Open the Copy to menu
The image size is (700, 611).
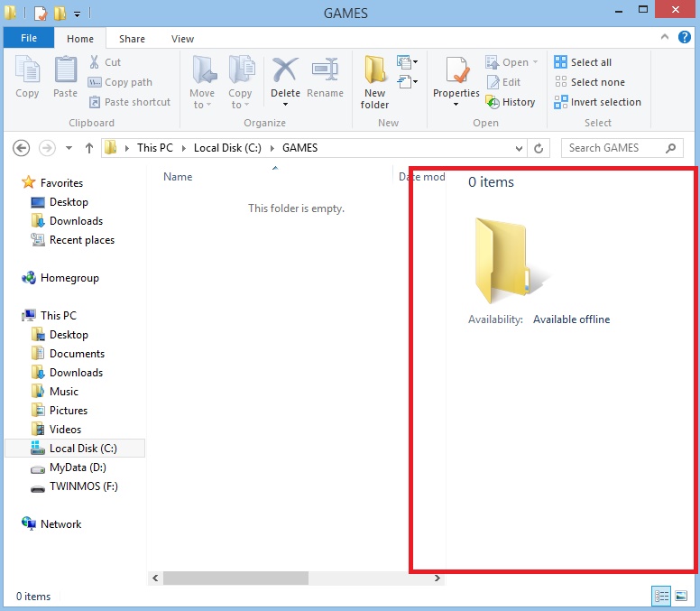click(240, 83)
